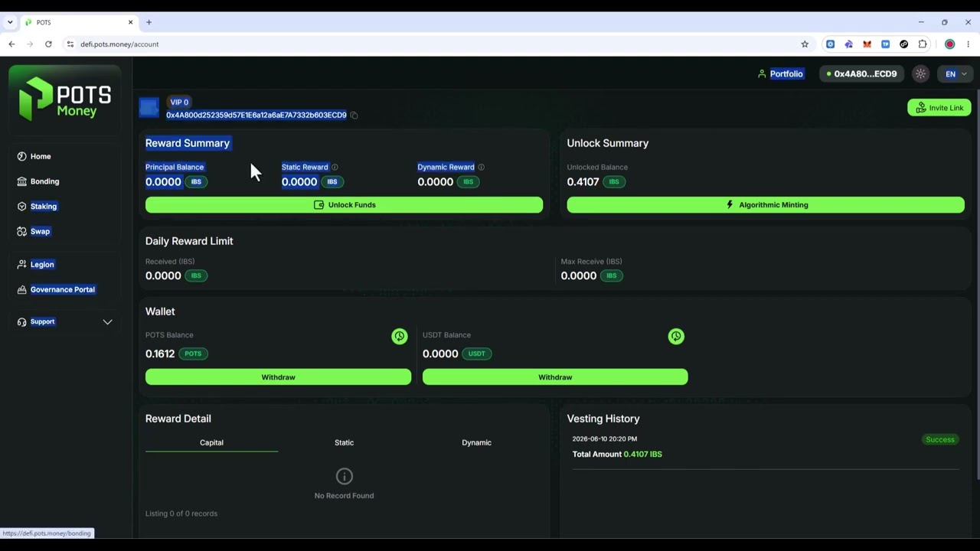Click the Bonding sidebar icon
Image resolution: width=980 pixels, height=551 pixels.
pyautogui.click(x=21, y=181)
